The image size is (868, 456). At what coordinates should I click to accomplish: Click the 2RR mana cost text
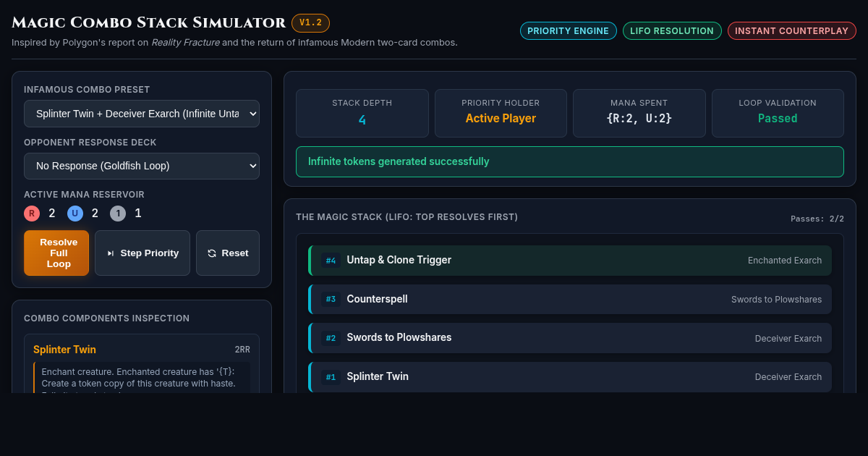pos(242,350)
